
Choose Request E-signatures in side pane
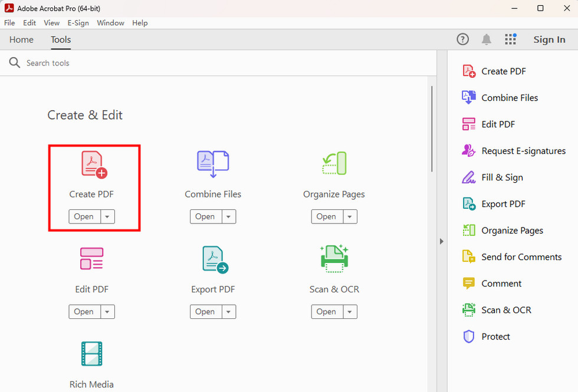point(523,151)
